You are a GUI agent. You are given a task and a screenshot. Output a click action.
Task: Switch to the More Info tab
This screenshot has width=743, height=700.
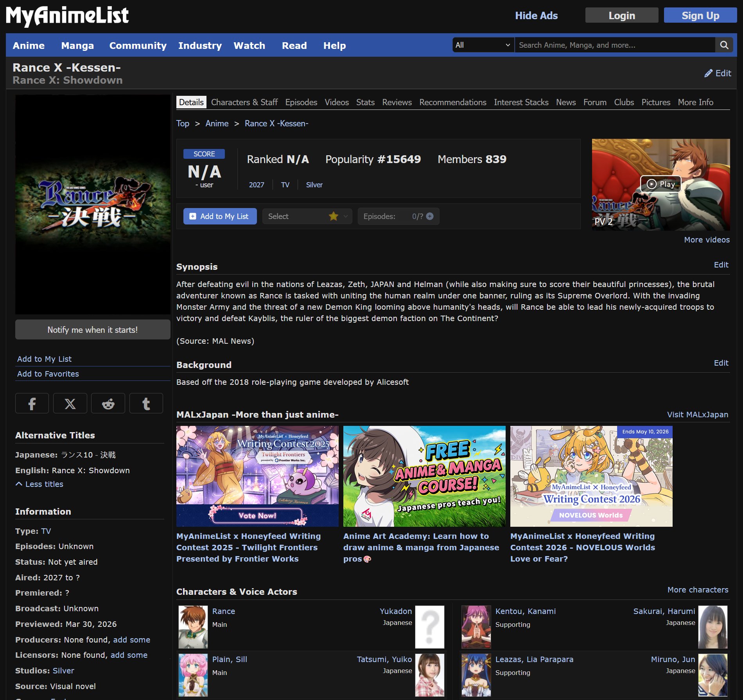pos(696,102)
